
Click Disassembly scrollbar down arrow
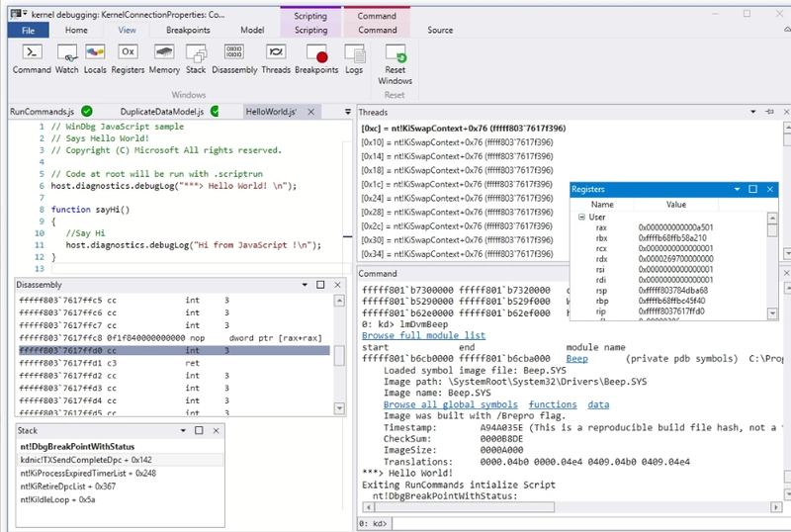point(339,407)
